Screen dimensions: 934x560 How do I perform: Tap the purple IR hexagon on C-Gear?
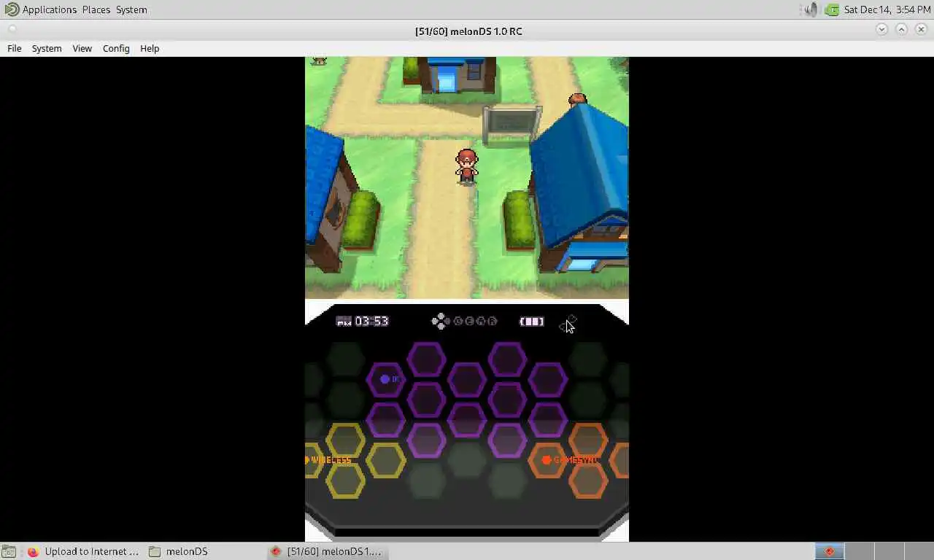[x=386, y=379]
